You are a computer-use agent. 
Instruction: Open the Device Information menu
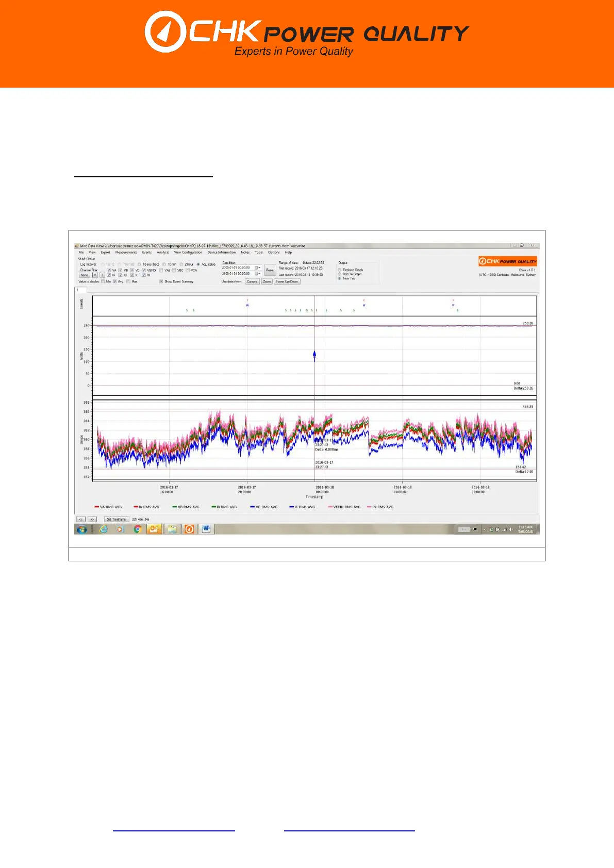[x=222, y=253]
